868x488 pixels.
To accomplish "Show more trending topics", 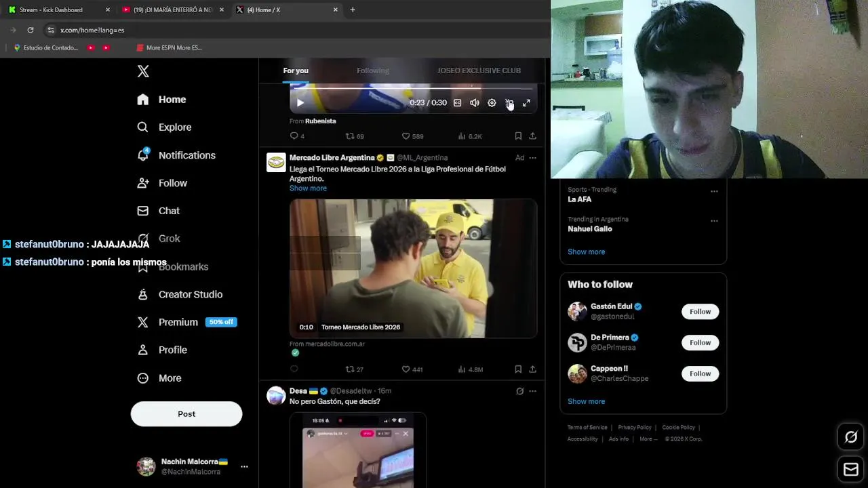I will [x=586, y=251].
